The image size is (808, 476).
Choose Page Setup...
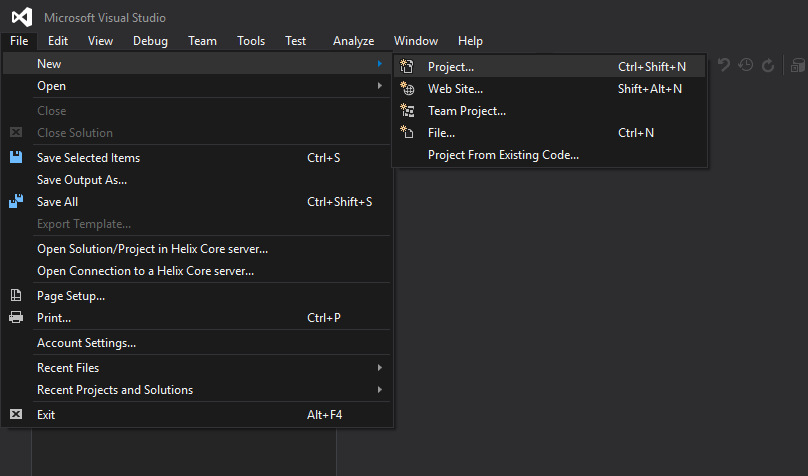pos(197,295)
